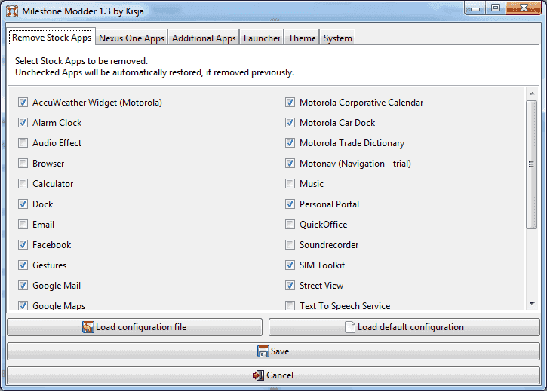547x392 pixels.
Task: Save the current configuration
Action: (x=273, y=351)
